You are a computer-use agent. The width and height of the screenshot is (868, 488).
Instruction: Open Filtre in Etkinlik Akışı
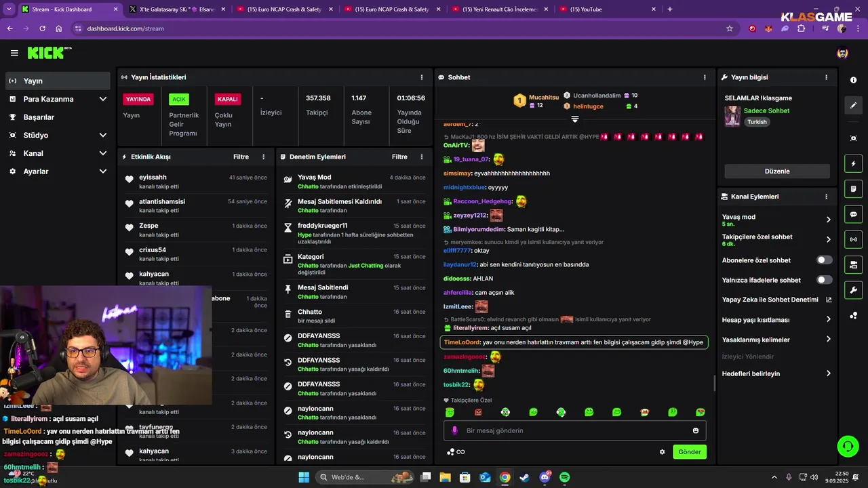tap(241, 157)
